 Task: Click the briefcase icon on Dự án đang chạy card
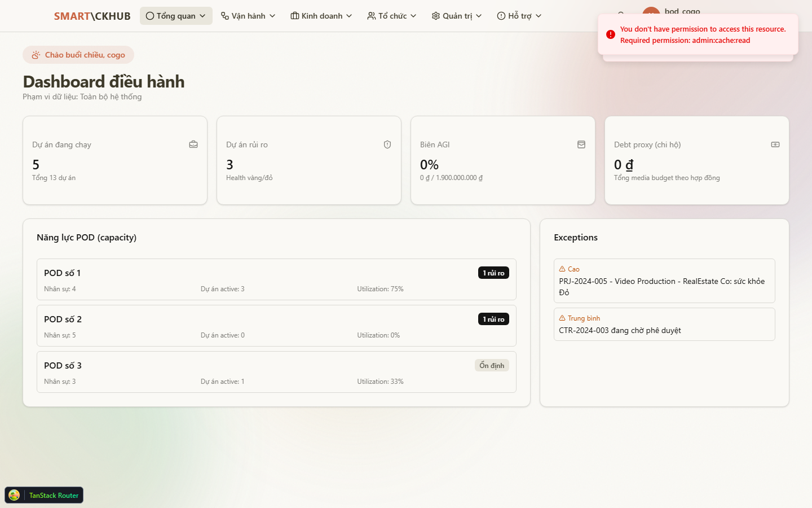[x=193, y=144]
